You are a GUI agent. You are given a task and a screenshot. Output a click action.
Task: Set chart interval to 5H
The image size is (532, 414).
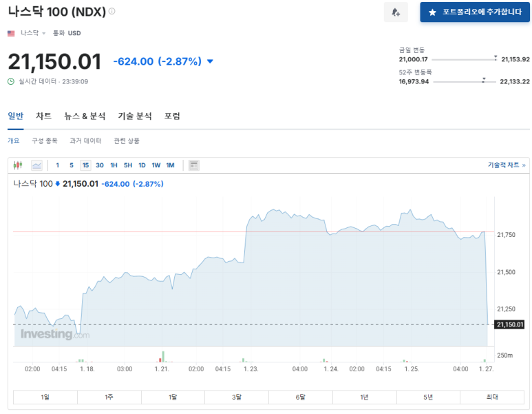pos(128,165)
